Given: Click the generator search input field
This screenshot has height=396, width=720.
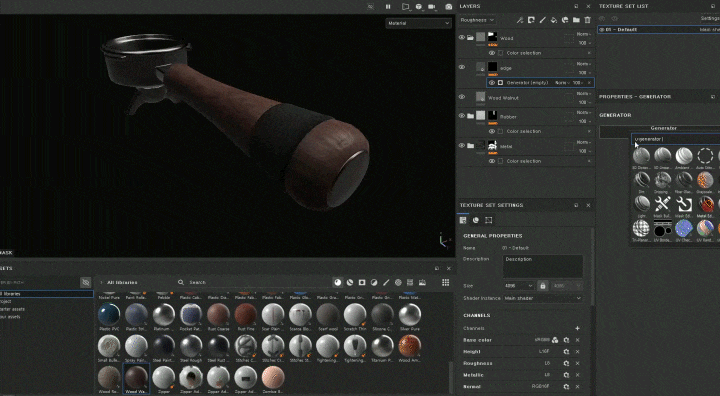Looking at the screenshot, I should pos(675,139).
